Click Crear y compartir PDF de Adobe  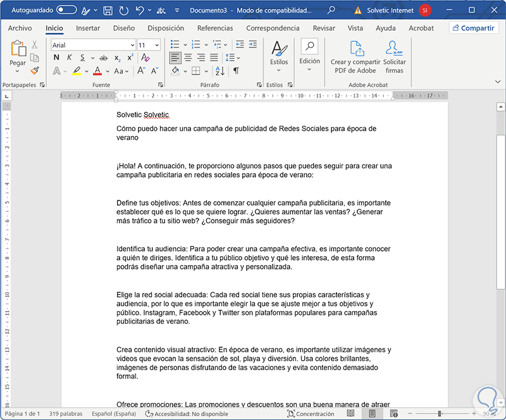(x=355, y=57)
